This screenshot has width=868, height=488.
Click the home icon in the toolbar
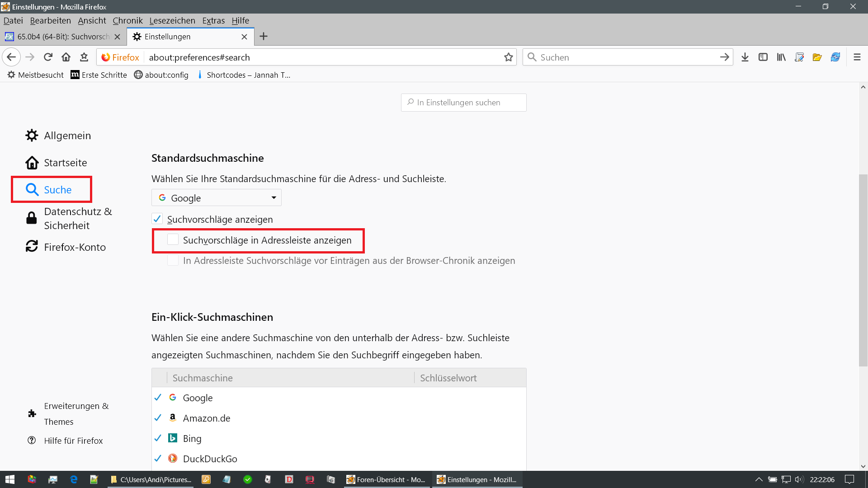point(66,57)
